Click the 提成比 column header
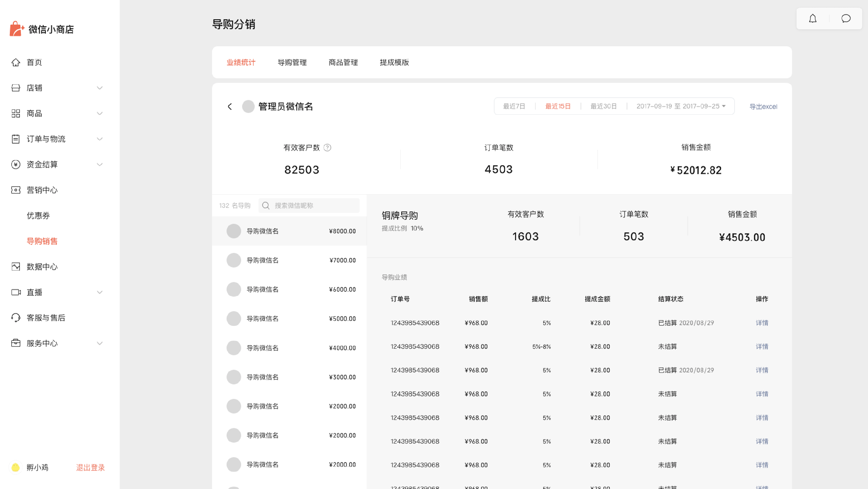The width and height of the screenshot is (868, 489). pyautogui.click(x=541, y=299)
